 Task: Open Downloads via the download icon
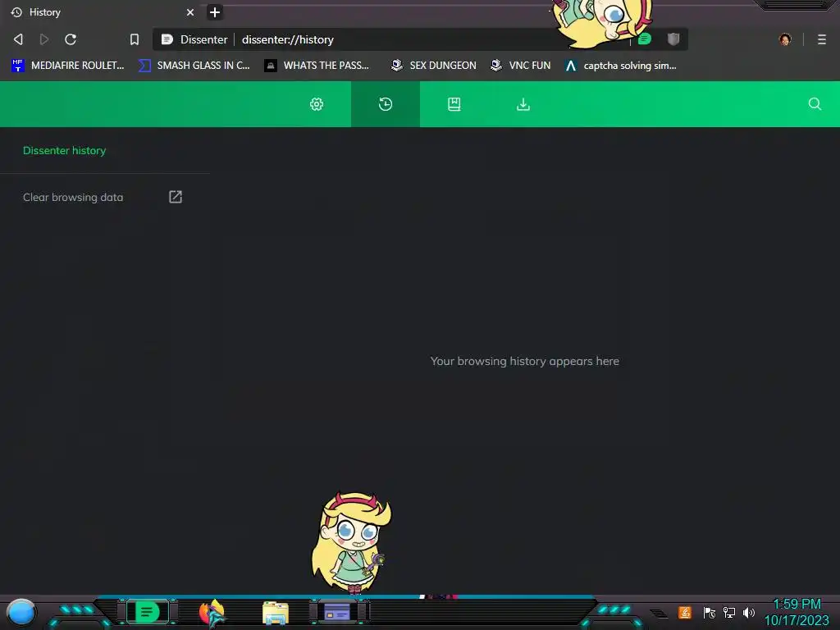(523, 104)
